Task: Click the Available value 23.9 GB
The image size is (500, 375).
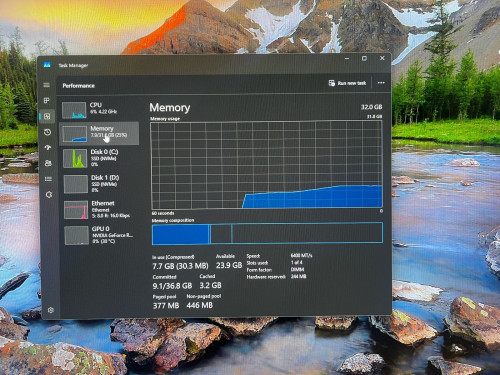Action: pos(229,265)
